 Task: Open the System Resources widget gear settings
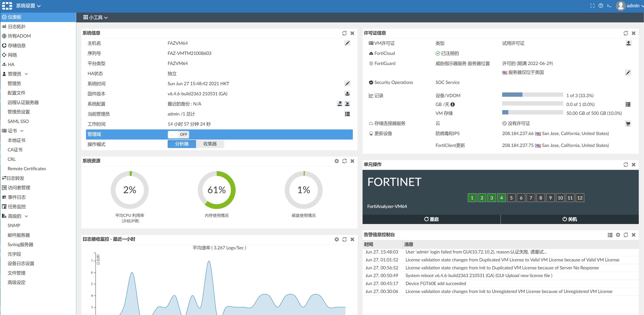[337, 161]
